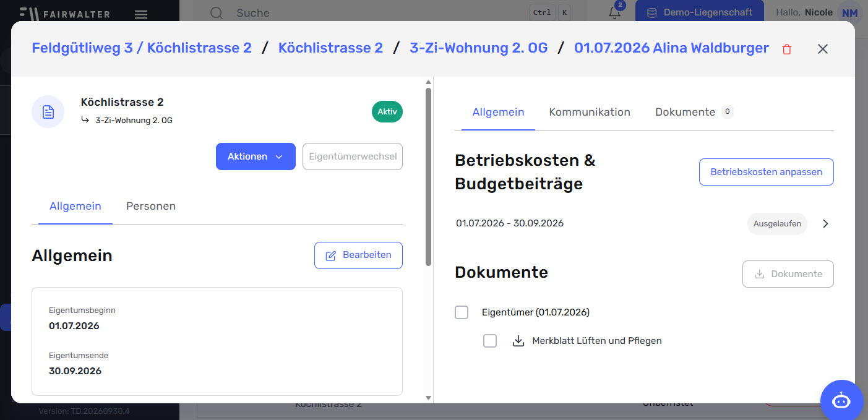Click the Aktiv status badge
Viewport: 868px width, 420px height.
click(387, 112)
